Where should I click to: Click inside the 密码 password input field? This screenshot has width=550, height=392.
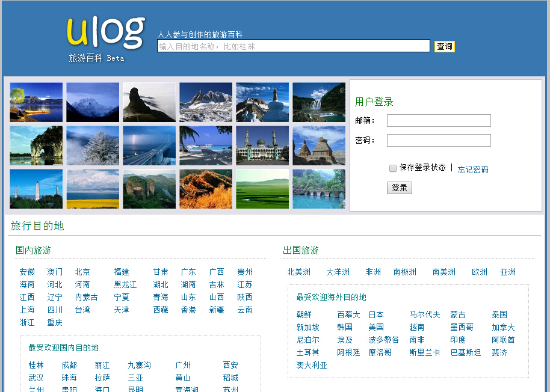(x=439, y=140)
